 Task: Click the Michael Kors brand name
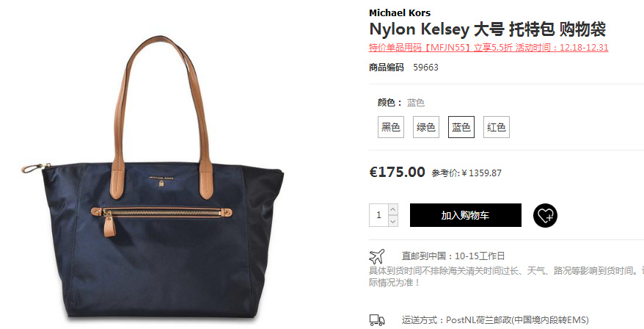pos(400,12)
